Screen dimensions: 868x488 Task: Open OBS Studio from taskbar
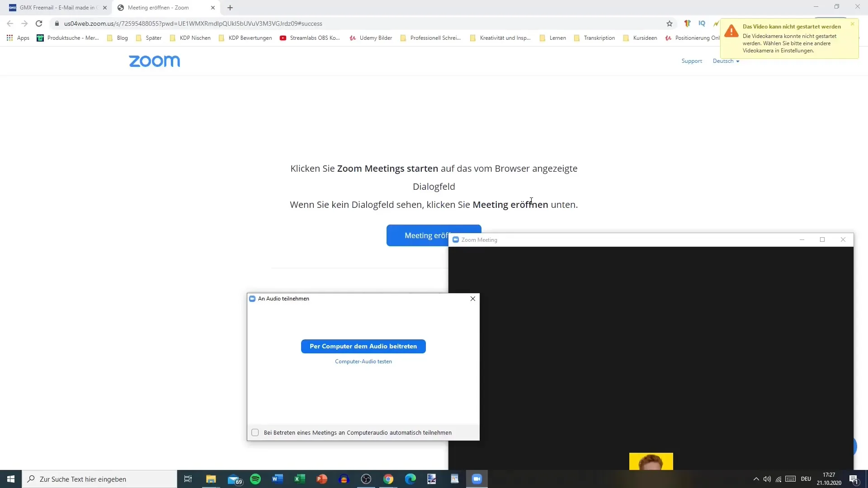tap(366, 479)
